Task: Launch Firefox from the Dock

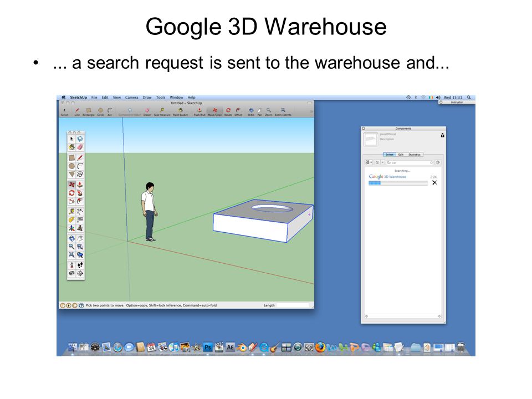Action: 320,347
